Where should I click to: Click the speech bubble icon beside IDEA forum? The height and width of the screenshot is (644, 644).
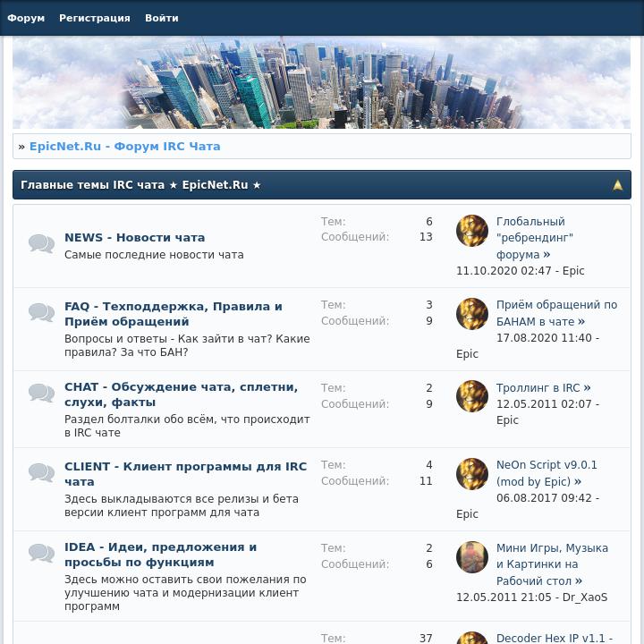coord(41,553)
